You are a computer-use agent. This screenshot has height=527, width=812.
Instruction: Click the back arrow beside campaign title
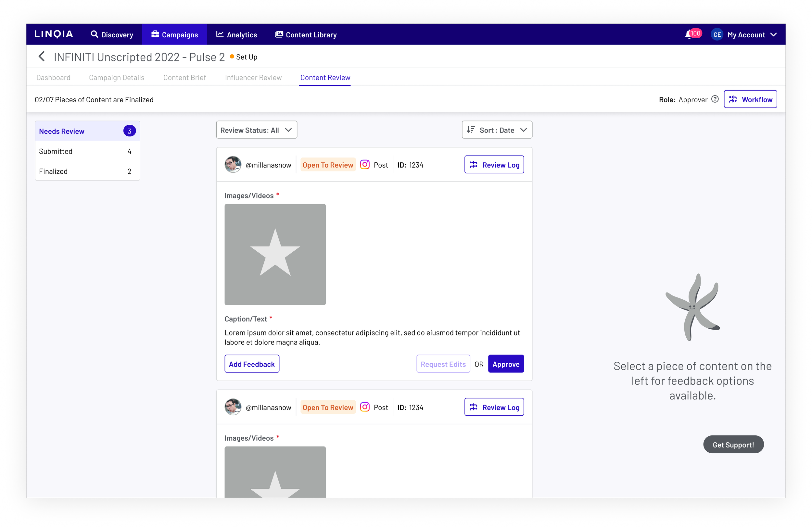click(42, 56)
